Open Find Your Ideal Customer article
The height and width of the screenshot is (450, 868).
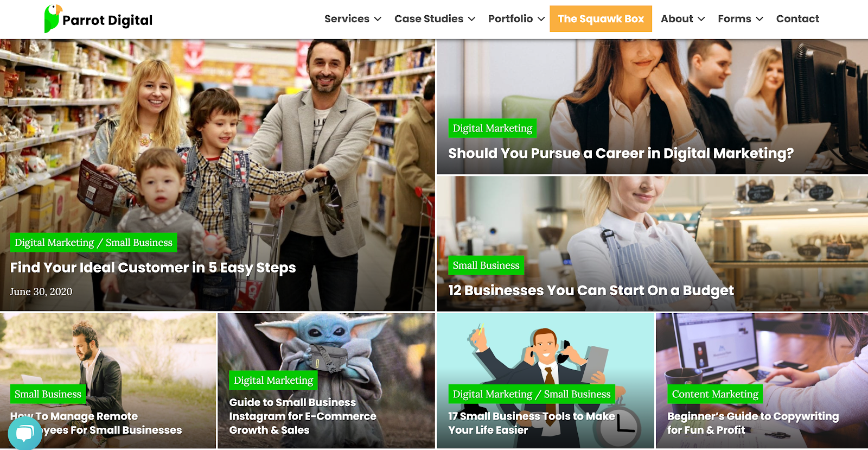click(x=153, y=268)
